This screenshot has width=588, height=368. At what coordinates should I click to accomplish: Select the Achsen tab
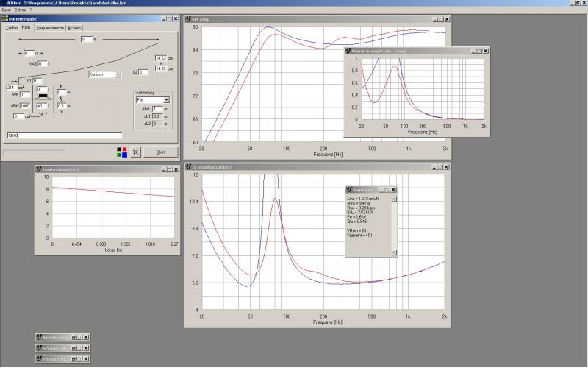pyautogui.click(x=74, y=28)
